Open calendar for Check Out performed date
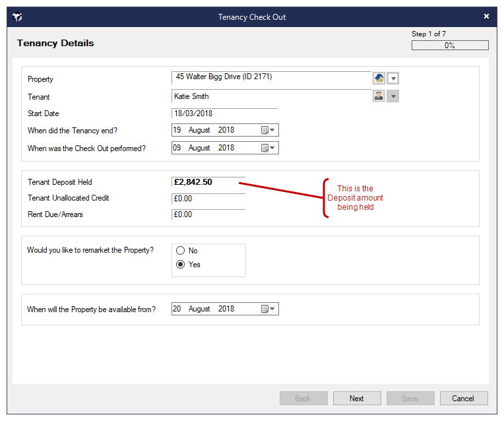This screenshot has height=421, width=504. click(x=268, y=148)
